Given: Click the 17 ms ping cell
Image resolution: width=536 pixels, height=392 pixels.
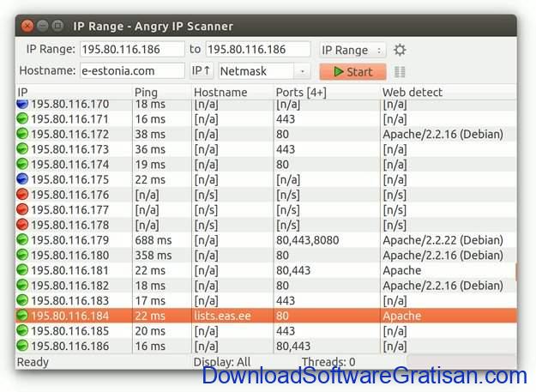Looking at the screenshot, I should coord(150,301).
